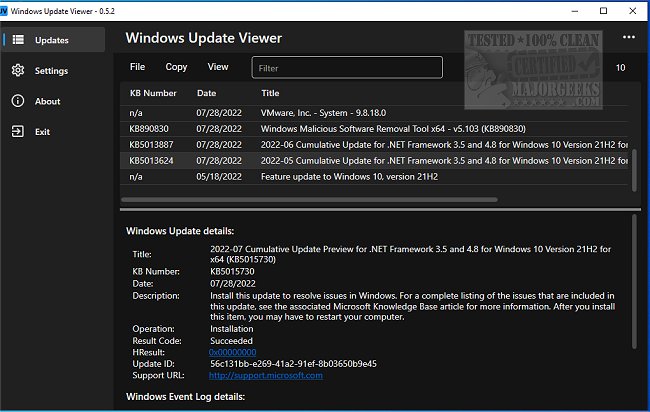Open the About page label

[48, 101]
